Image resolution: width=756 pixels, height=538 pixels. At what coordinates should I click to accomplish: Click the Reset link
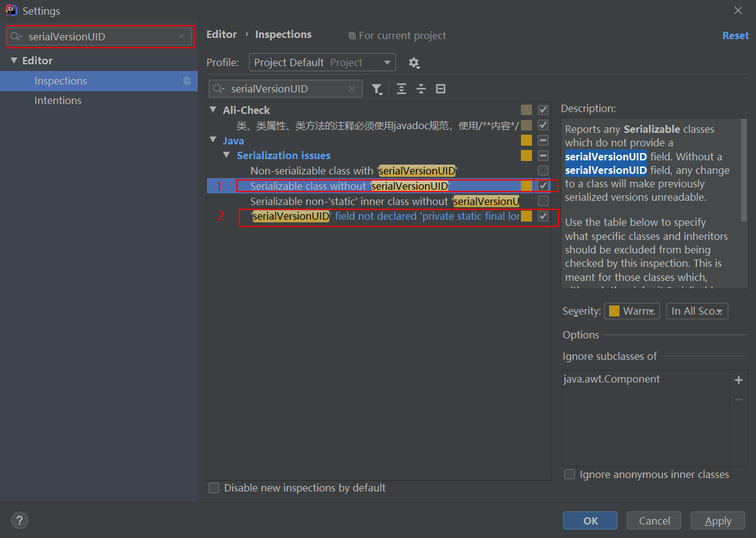click(x=735, y=35)
